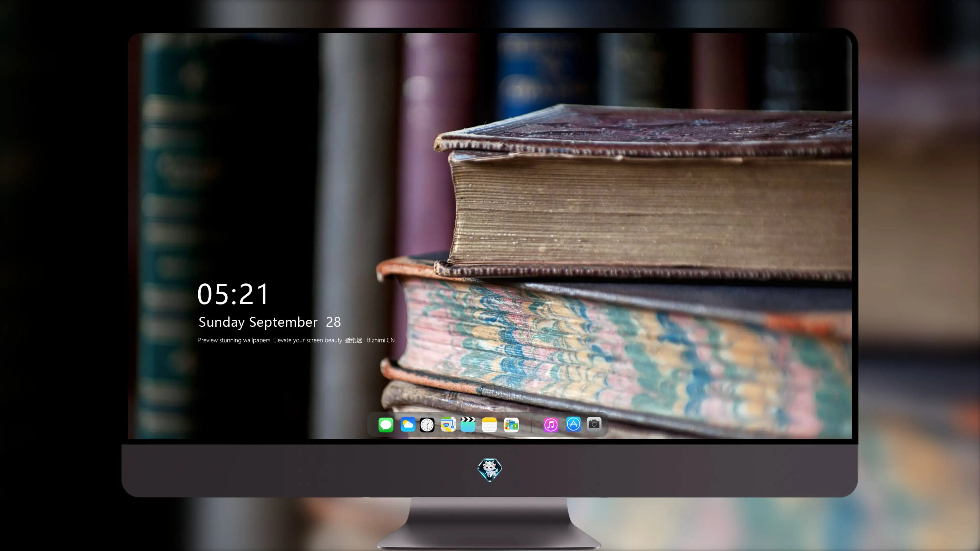This screenshot has width=980, height=551.
Task: Open the Clock app in dock
Action: click(x=427, y=425)
